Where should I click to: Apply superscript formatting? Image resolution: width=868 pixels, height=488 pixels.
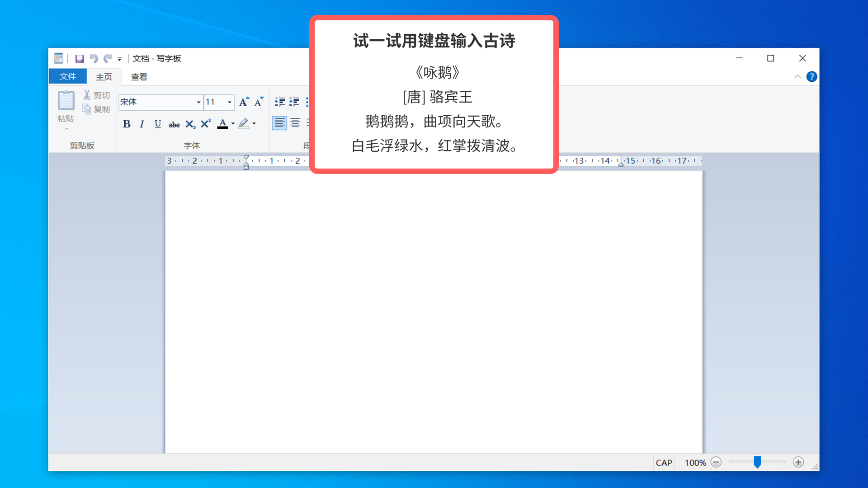click(206, 124)
